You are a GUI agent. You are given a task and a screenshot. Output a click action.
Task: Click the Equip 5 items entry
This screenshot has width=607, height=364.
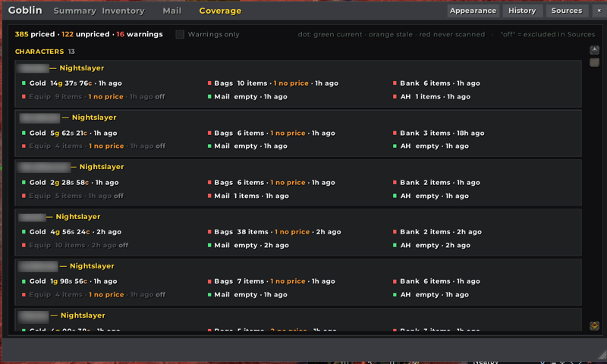tap(72, 196)
